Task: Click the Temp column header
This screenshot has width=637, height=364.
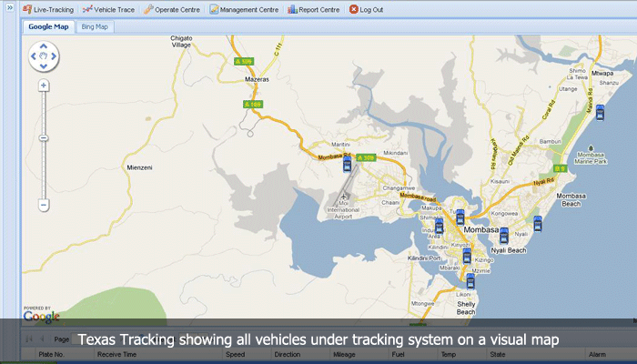Action: point(449,354)
